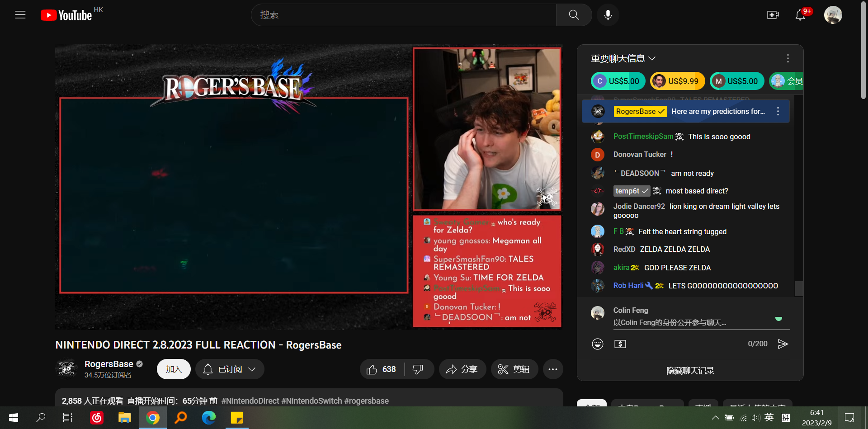Open NetEase Music taskbar icon
This screenshot has height=429, width=868.
[97, 418]
